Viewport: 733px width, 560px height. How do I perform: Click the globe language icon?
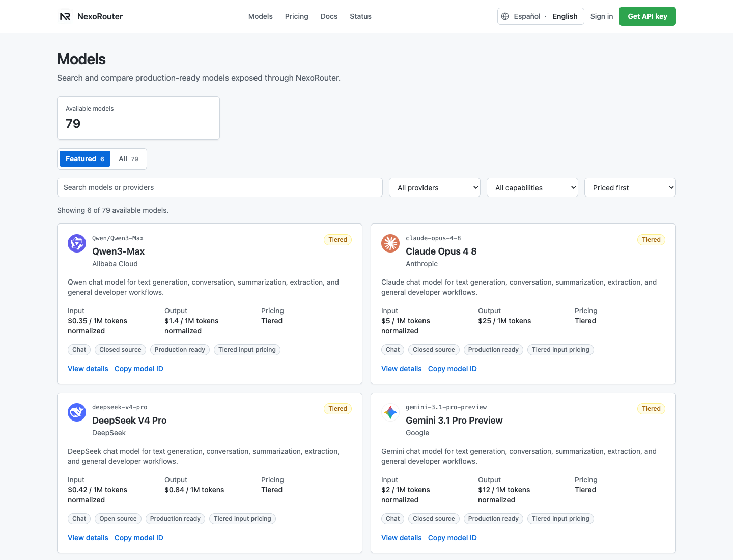point(505,16)
